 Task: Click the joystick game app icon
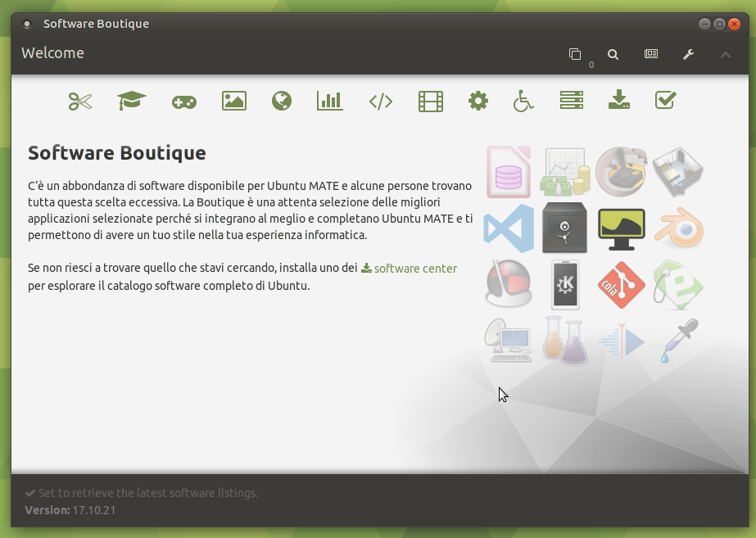pyautogui.click(x=622, y=172)
